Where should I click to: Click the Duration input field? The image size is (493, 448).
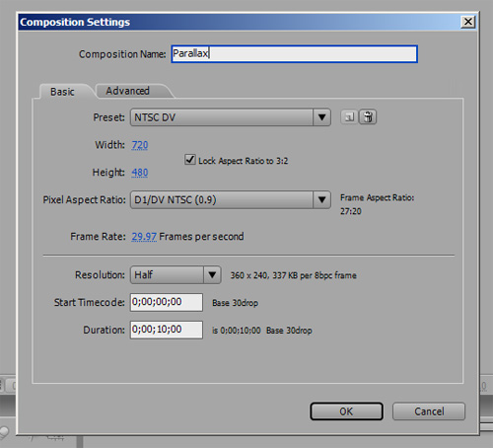pos(167,330)
